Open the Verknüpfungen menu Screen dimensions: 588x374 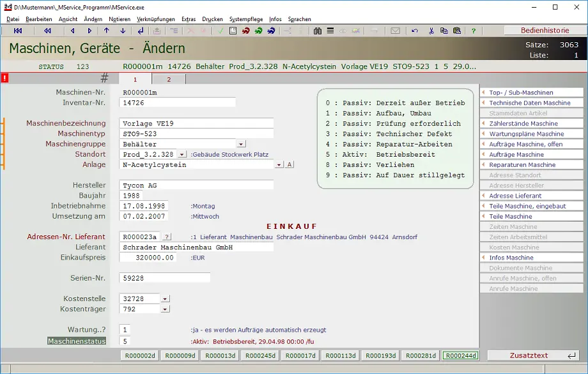155,19
